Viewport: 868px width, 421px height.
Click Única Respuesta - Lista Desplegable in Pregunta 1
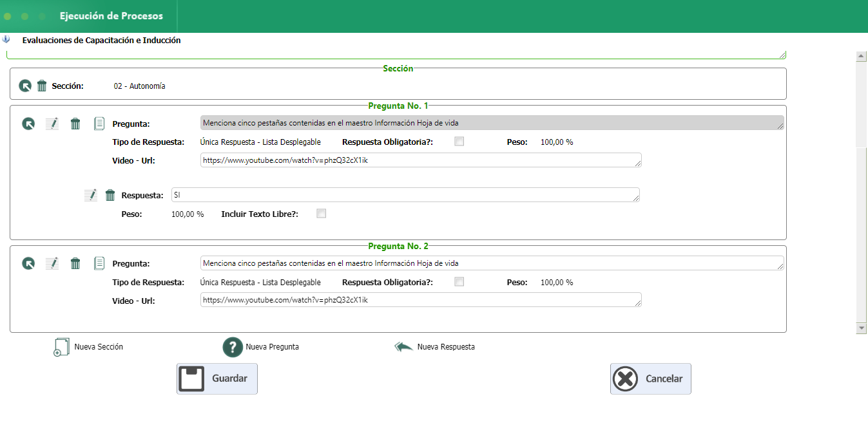click(260, 142)
